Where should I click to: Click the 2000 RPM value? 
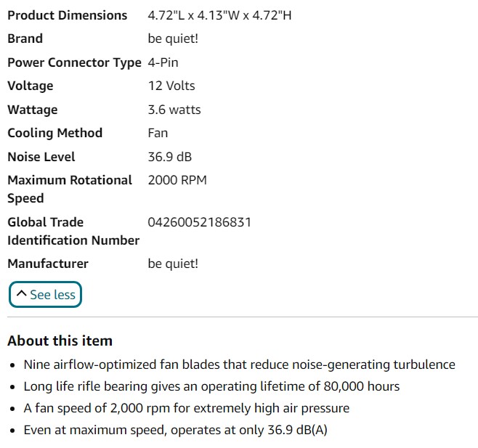click(x=177, y=180)
